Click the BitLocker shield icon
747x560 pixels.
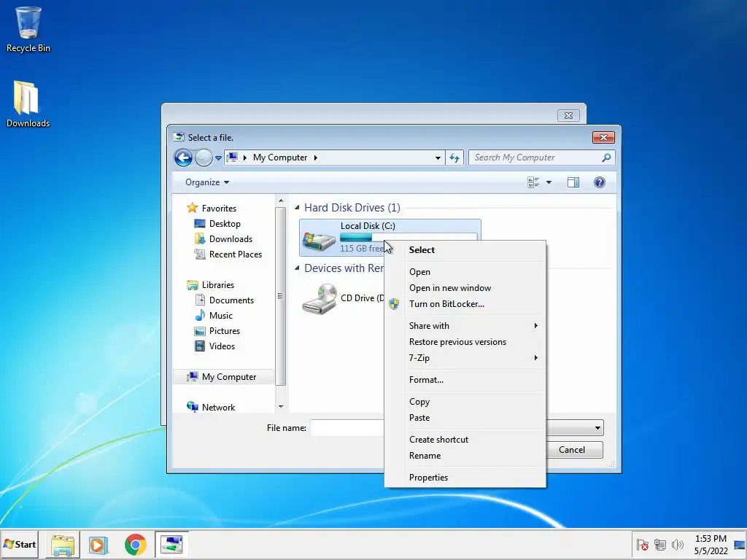click(x=393, y=304)
